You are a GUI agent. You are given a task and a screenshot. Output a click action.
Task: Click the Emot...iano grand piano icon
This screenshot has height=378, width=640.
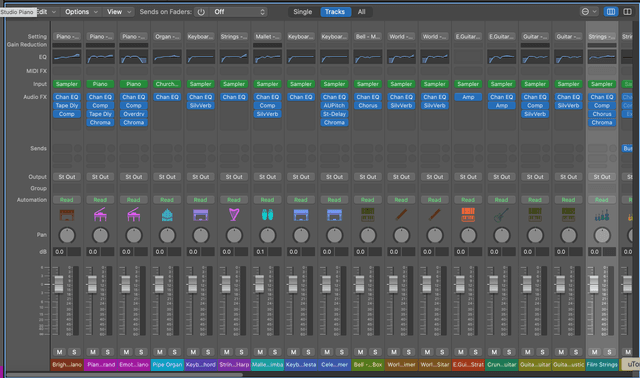point(133,215)
